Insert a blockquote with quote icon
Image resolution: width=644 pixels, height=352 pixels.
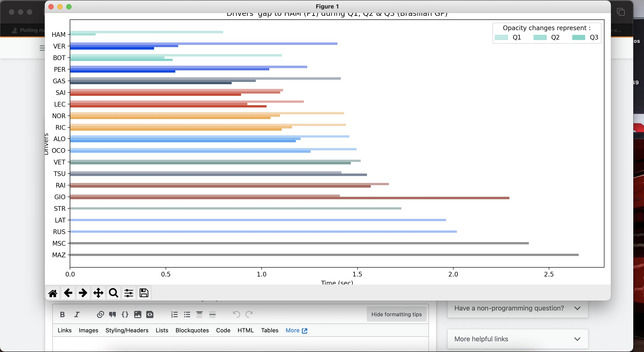pos(112,314)
